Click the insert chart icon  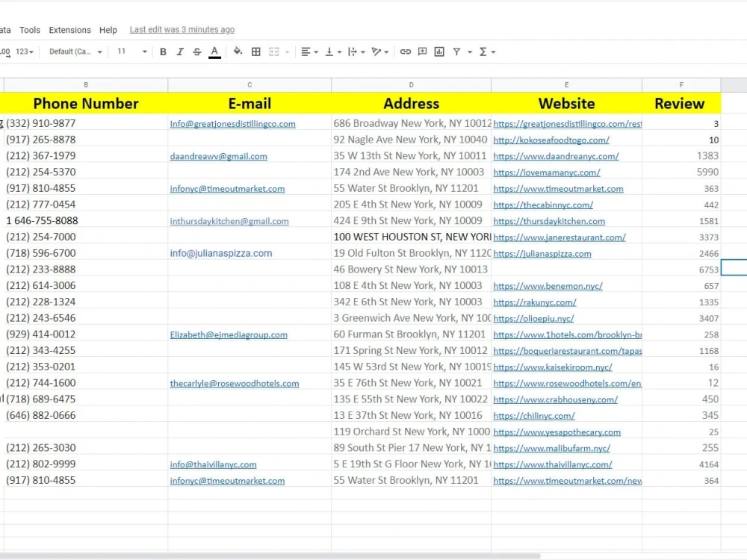[439, 52]
